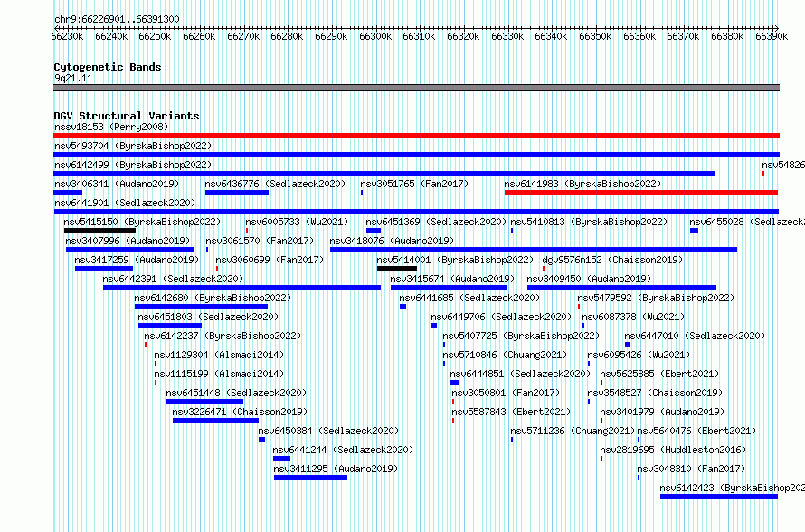Select the nsv6142680 (ByrskaBishop2022) label
Image resolution: width=805 pixels, height=532 pixels.
[213, 298]
